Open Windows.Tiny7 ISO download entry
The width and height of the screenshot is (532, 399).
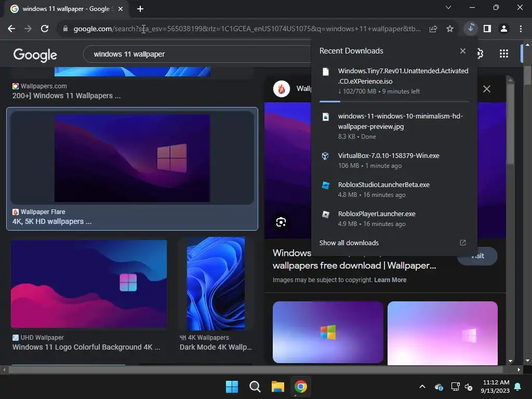[394, 81]
